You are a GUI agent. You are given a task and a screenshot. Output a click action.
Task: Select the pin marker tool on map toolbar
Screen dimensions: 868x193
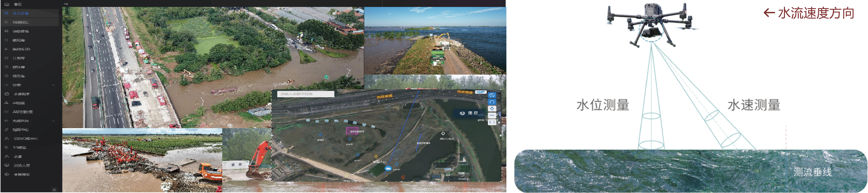pos(492,108)
